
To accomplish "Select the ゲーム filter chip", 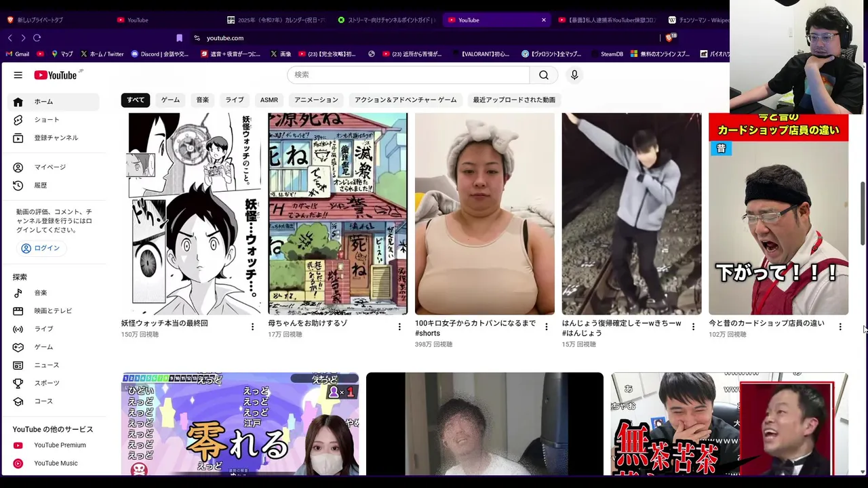I will point(170,100).
